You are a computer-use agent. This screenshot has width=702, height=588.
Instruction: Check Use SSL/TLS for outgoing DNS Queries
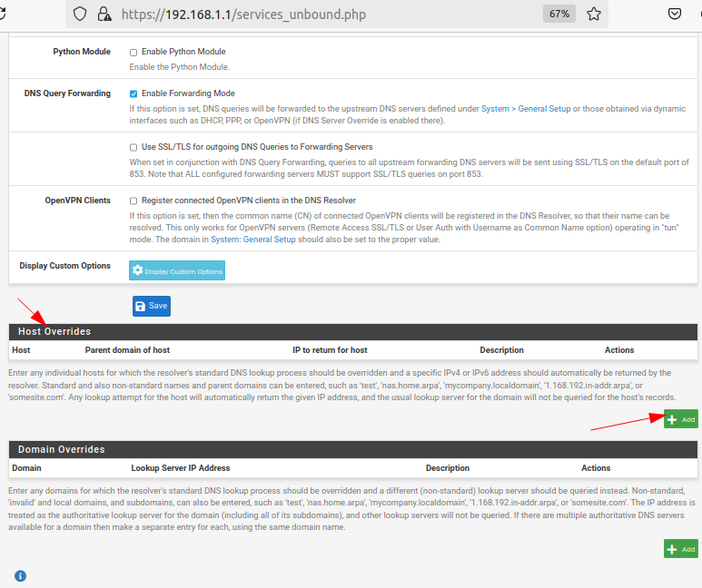[x=133, y=147]
